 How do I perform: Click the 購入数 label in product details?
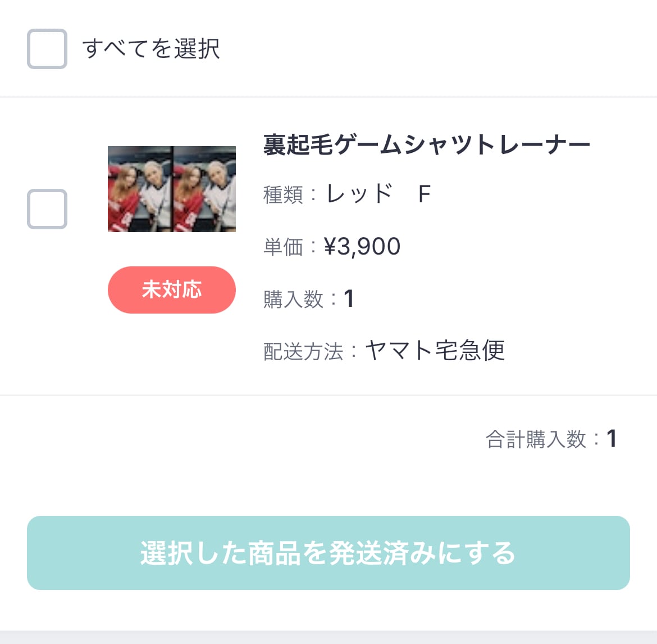pyautogui.click(x=294, y=300)
